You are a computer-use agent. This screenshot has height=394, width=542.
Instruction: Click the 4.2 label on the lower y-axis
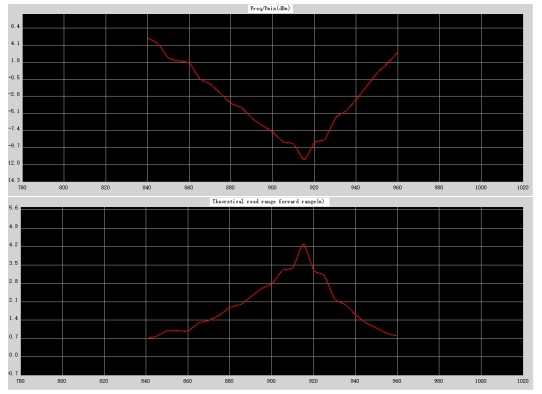(x=13, y=245)
